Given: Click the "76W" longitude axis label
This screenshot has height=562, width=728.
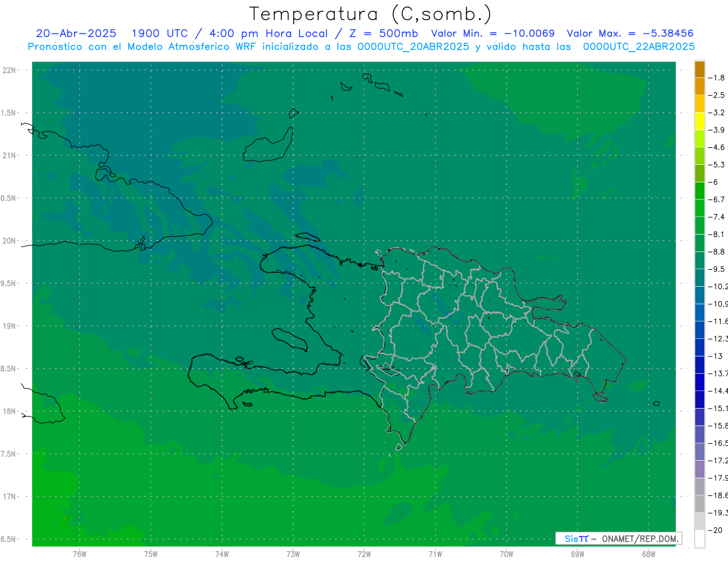Looking at the screenshot, I should pos(79,554).
